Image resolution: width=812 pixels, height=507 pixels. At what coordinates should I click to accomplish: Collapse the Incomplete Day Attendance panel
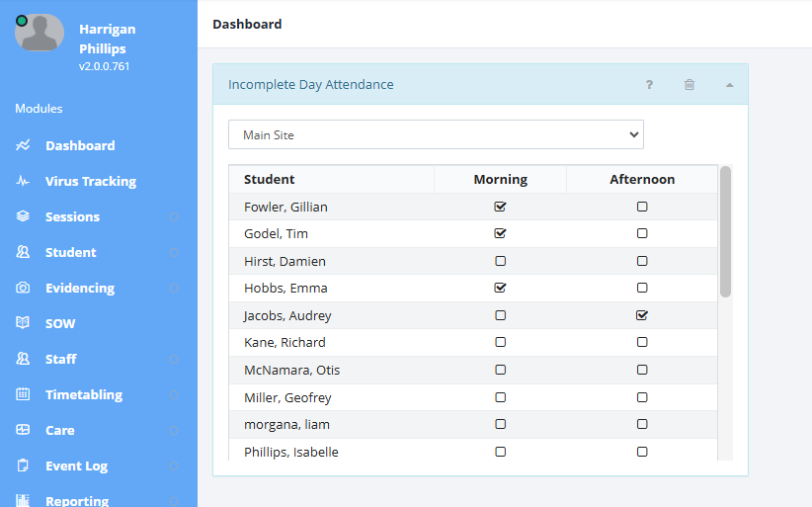[x=730, y=85]
